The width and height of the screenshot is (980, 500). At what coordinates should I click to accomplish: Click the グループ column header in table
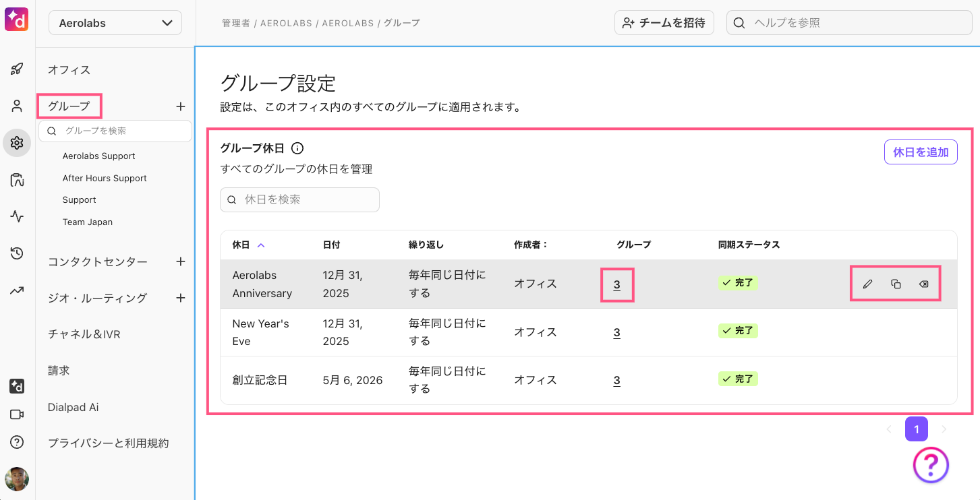633,245
